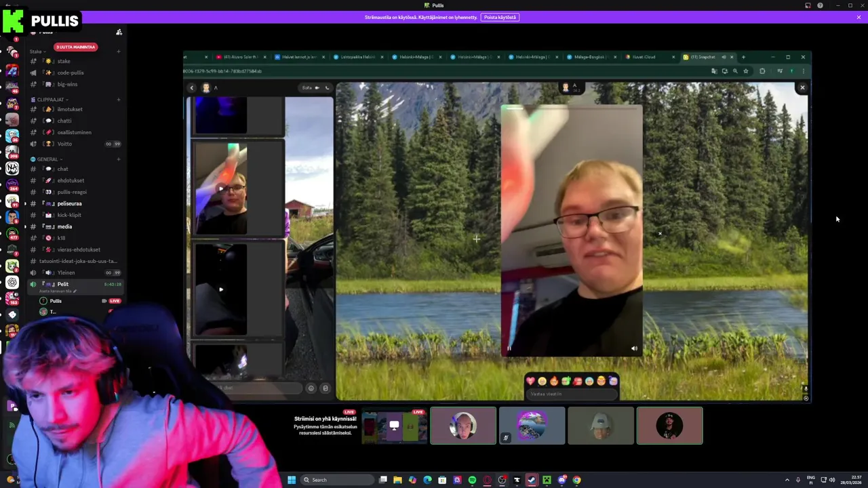This screenshot has height=488, width=868.
Task: Click the zoom magnifier in the address bar
Action: point(735,71)
